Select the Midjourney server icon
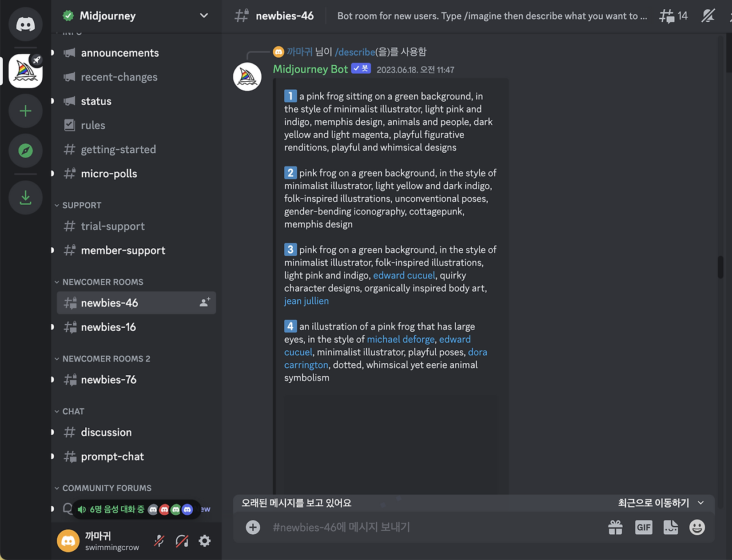Viewport: 732px width, 560px height. tap(25, 71)
